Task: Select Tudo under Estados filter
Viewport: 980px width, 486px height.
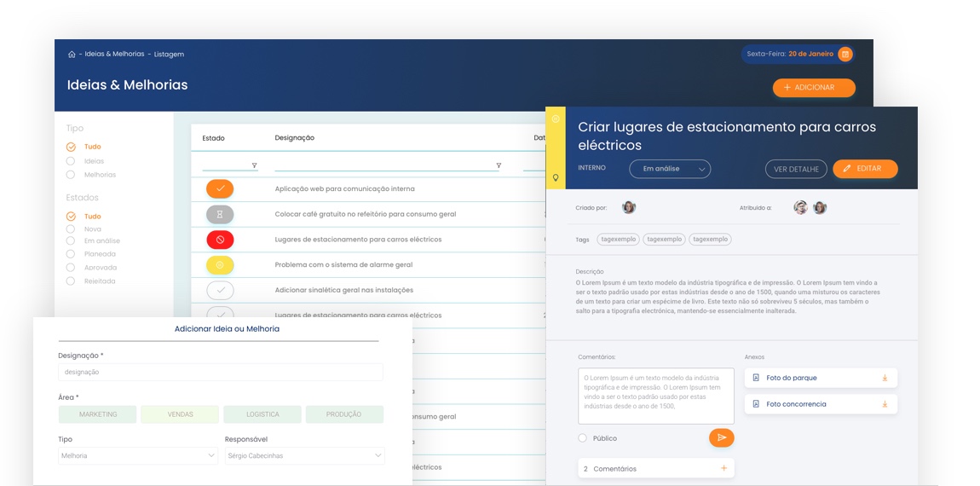Action: tap(71, 217)
